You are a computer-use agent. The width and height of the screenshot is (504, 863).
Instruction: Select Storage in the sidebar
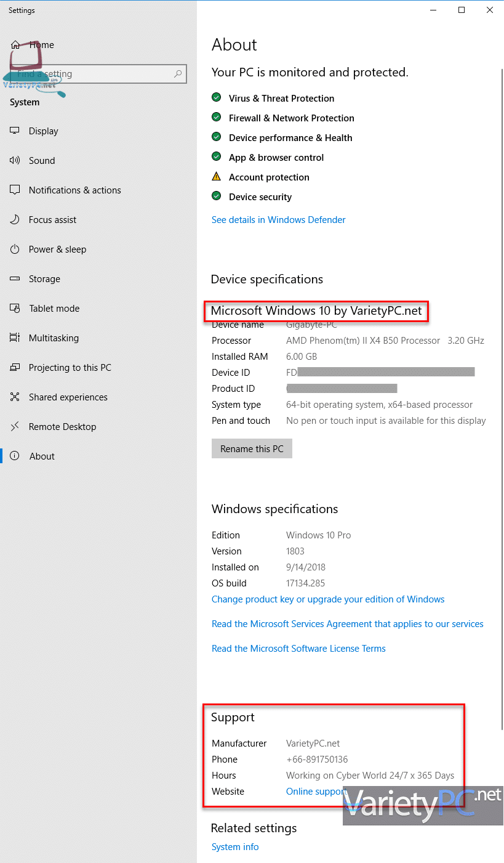[x=98, y=279]
